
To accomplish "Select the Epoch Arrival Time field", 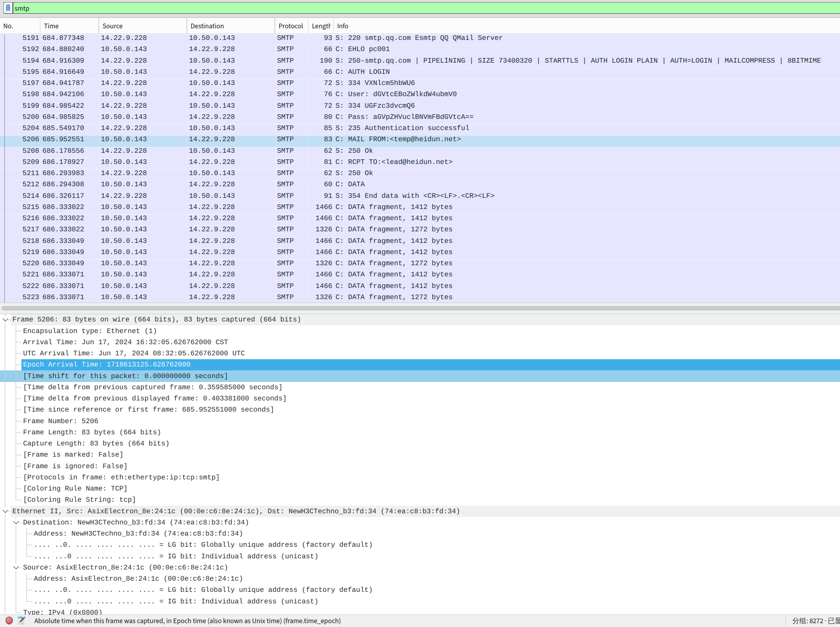I will pos(107,364).
